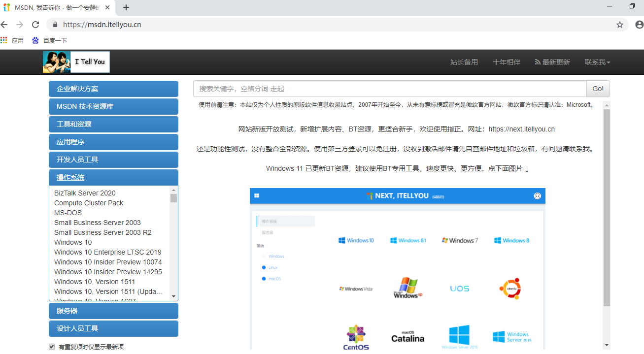Toggle the show-latest-only checkbox
The height and width of the screenshot is (354, 644).
(x=52, y=347)
